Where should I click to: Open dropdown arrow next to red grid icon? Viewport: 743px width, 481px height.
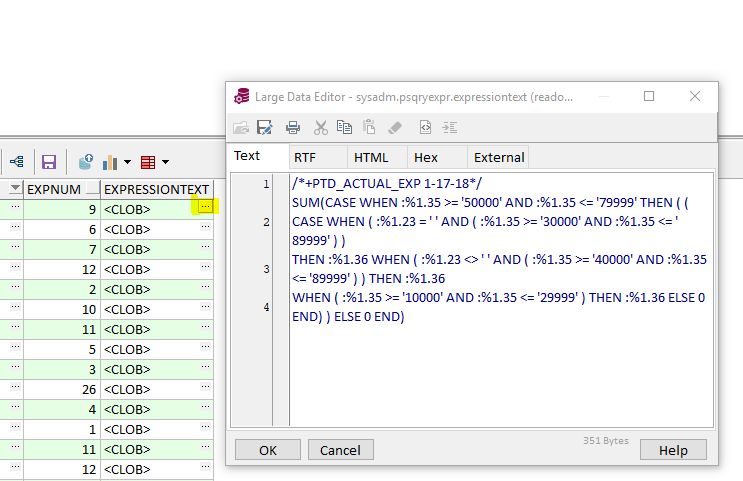165,162
